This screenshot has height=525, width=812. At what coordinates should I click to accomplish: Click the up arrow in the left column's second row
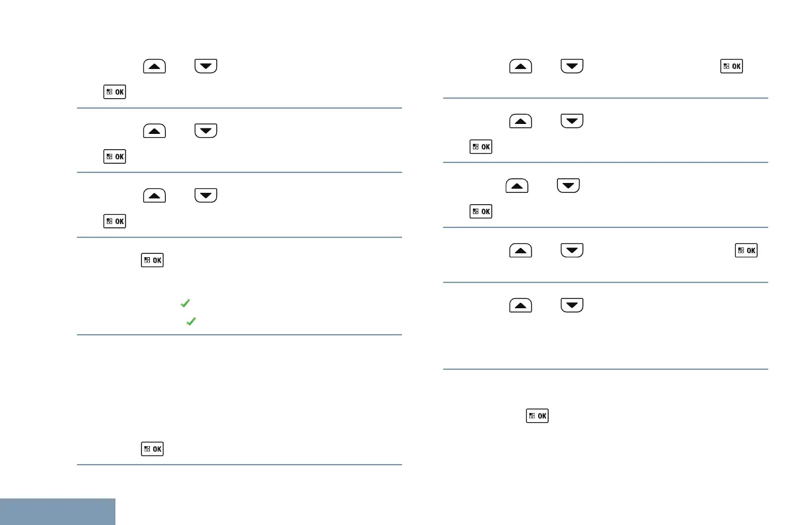pos(153,132)
